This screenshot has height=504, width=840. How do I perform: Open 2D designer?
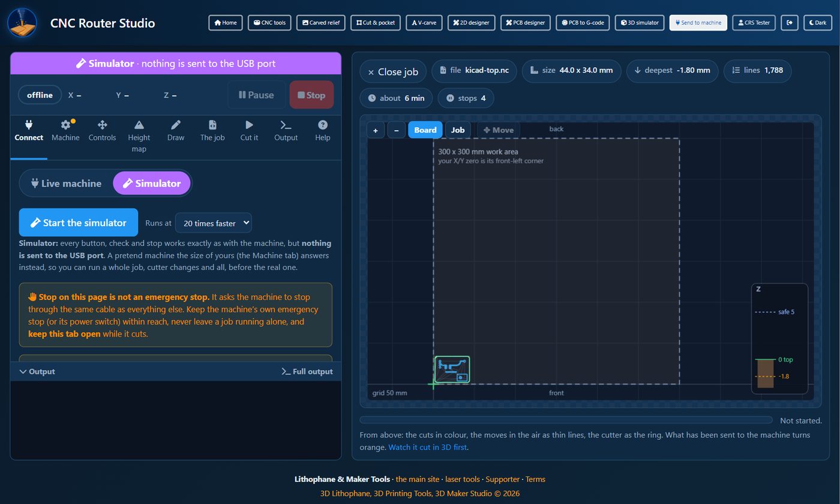point(471,23)
